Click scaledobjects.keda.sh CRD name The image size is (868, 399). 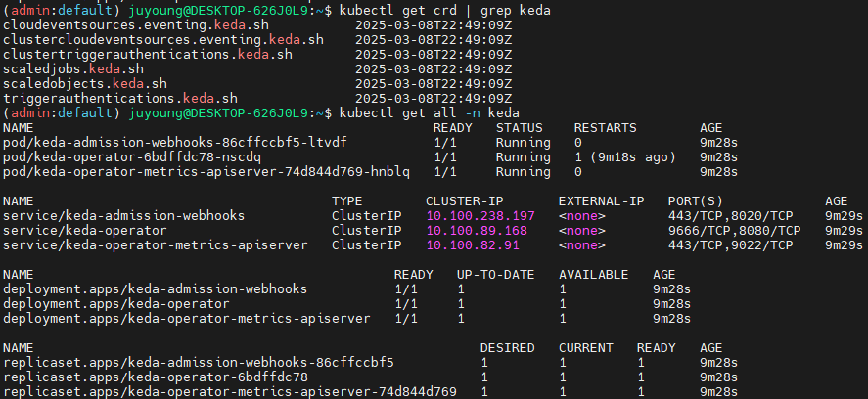[85, 83]
